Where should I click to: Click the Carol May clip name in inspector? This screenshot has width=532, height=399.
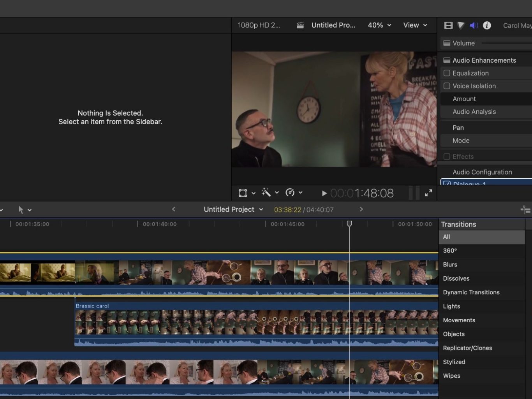(x=517, y=26)
